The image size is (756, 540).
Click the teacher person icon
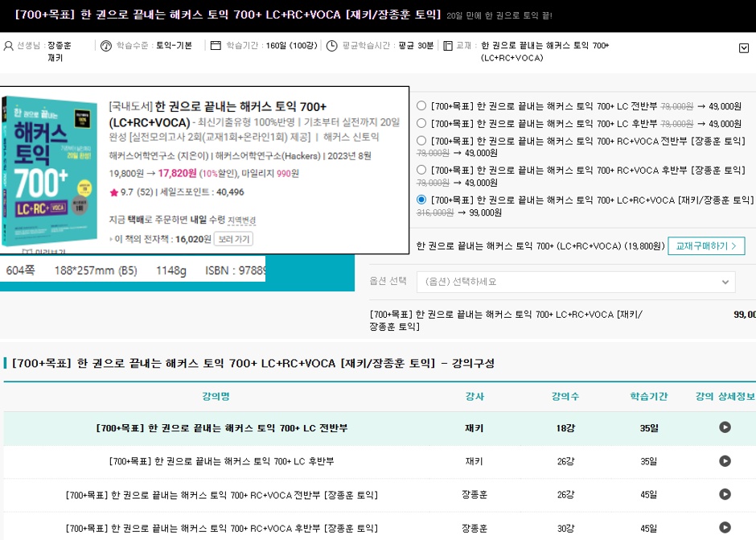pos(8,46)
